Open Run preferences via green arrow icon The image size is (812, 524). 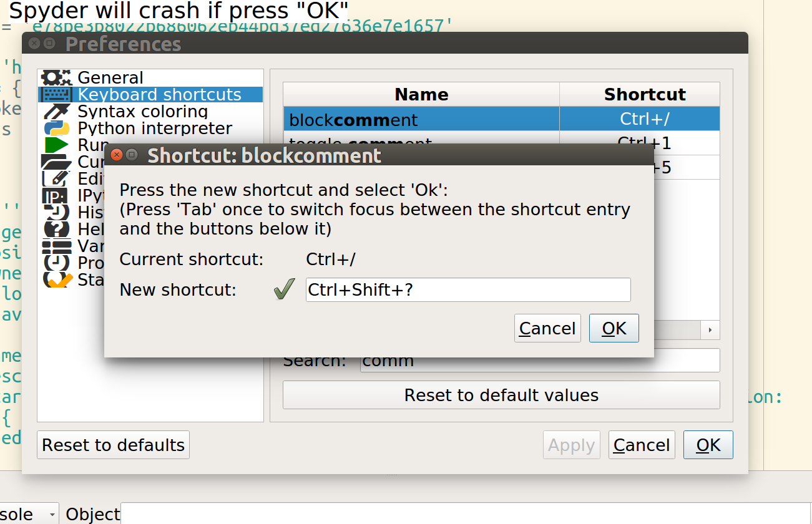pos(56,145)
